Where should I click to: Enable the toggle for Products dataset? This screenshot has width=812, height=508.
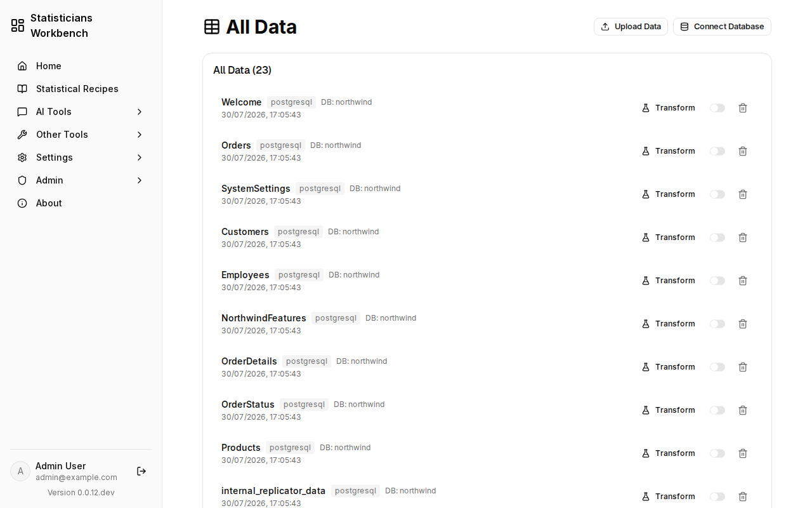pyautogui.click(x=717, y=453)
